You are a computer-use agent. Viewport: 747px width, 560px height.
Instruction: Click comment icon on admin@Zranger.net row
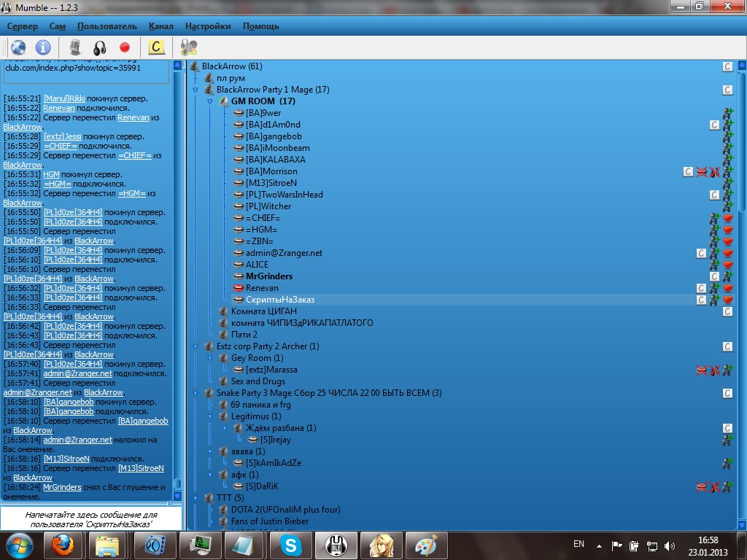701,253
